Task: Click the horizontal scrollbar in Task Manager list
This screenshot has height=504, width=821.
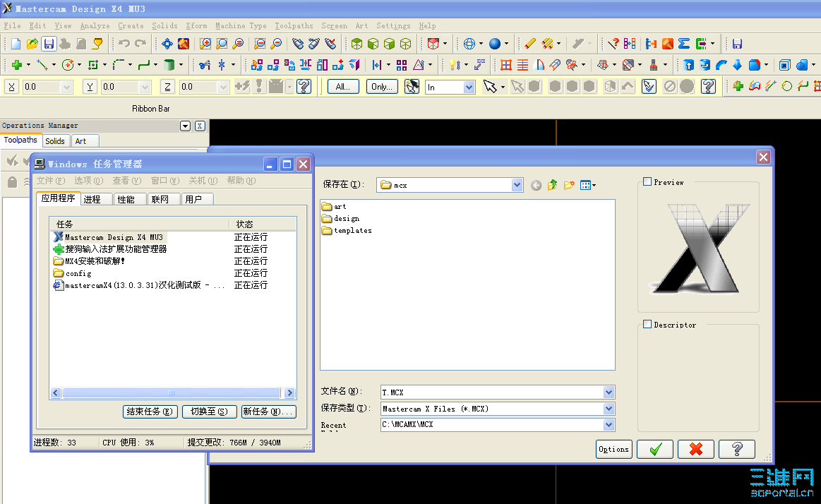Action: pyautogui.click(x=172, y=392)
